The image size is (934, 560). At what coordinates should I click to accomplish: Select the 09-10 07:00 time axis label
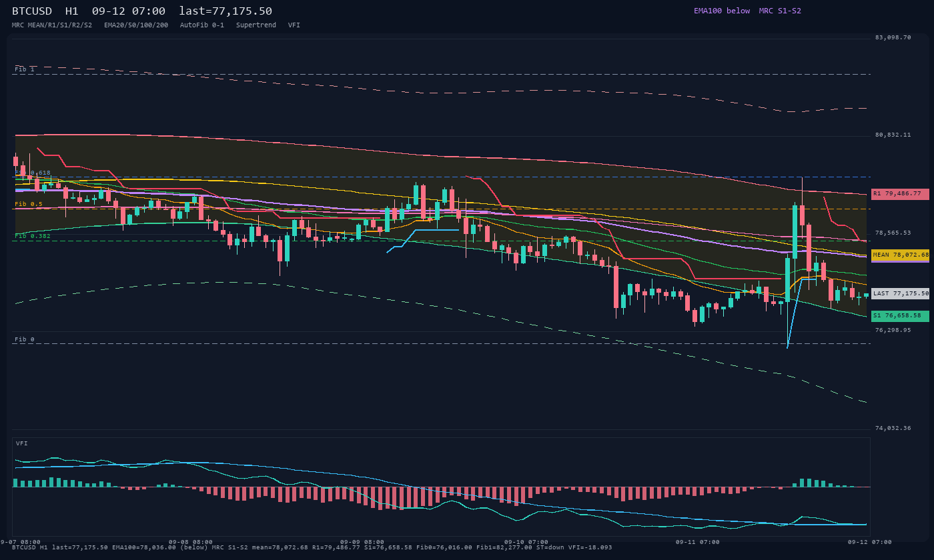[x=526, y=542]
